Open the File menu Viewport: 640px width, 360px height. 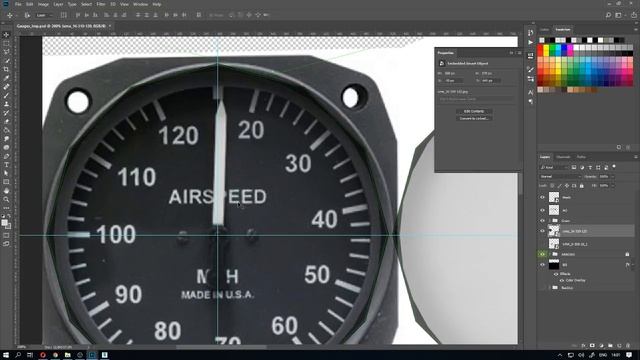pos(18,4)
